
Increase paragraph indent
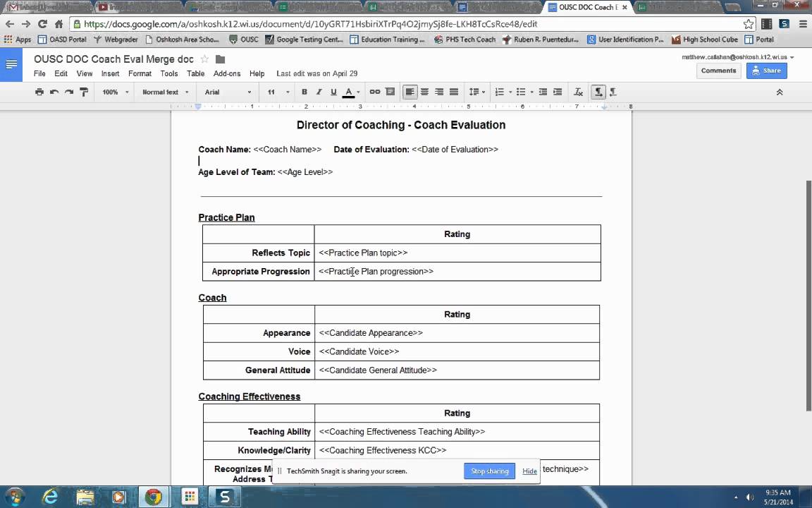click(558, 92)
